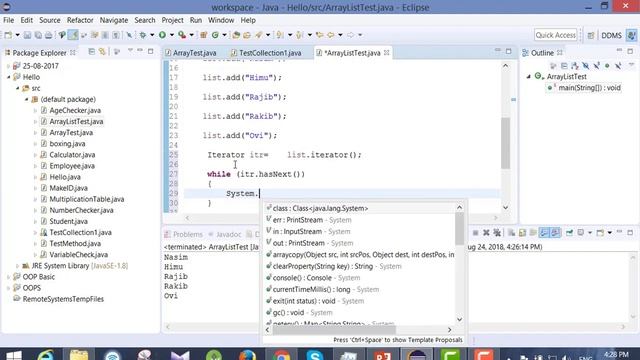Viewport: 640px width, 360px height.
Task: Toggle Link with Editor in Package Explorer
Action: click(x=102, y=52)
